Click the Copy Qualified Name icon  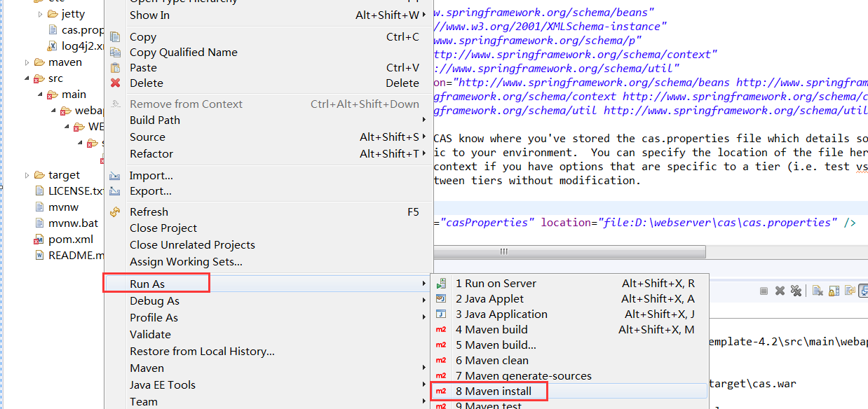(116, 53)
